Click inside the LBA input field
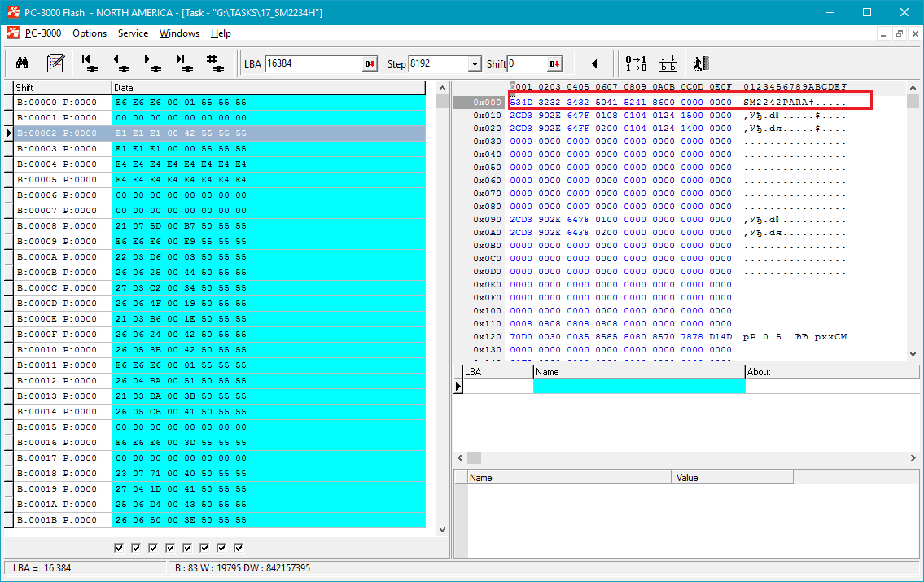Viewport: 924px width, 582px height. point(313,63)
